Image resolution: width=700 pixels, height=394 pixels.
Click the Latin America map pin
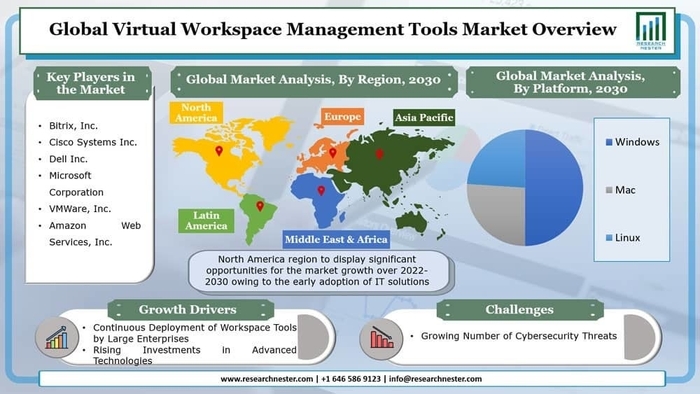click(x=260, y=206)
